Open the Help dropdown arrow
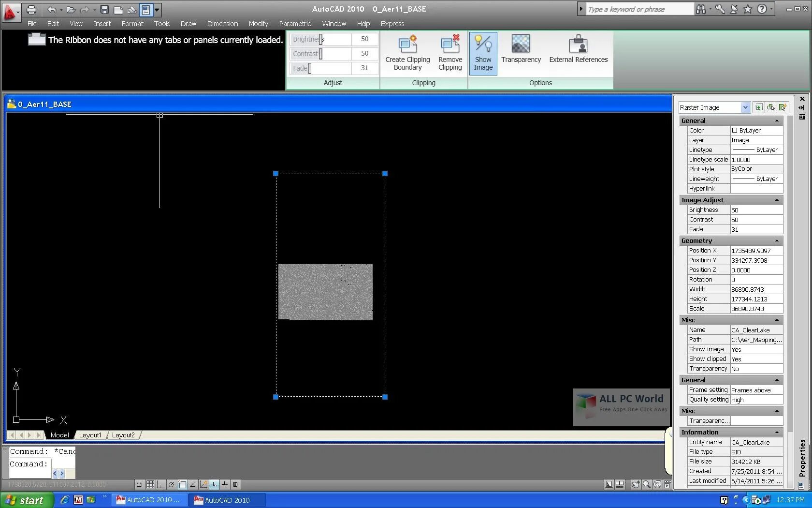 click(771, 9)
